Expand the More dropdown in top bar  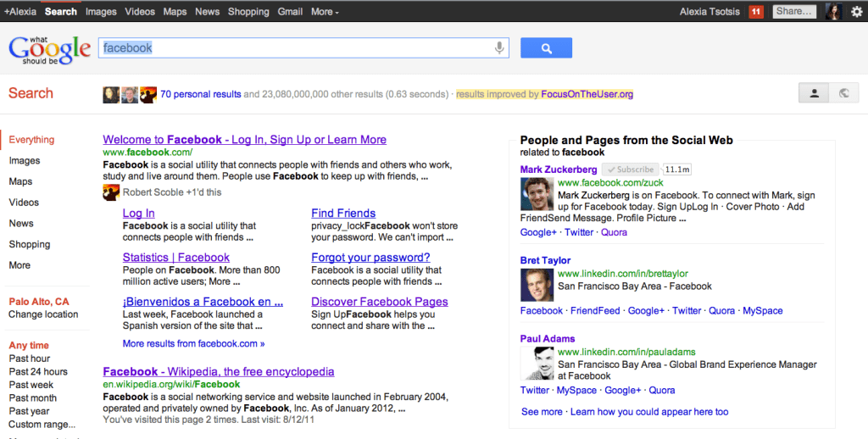tap(325, 12)
